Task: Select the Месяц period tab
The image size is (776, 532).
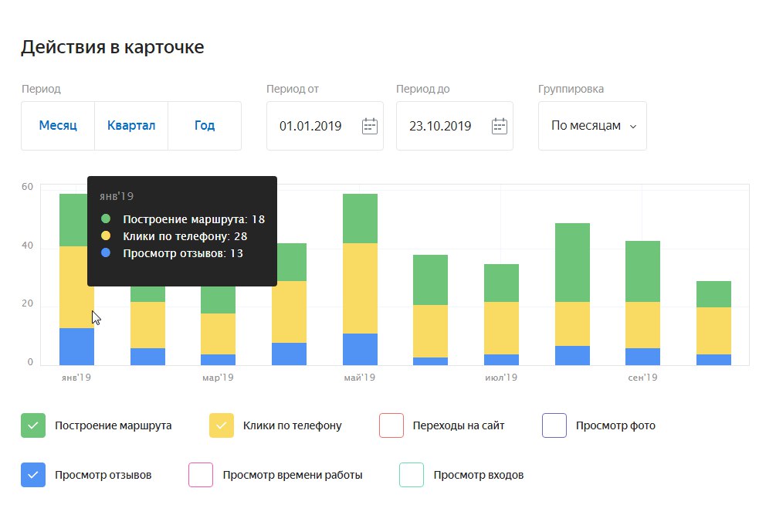Action: pyautogui.click(x=58, y=126)
